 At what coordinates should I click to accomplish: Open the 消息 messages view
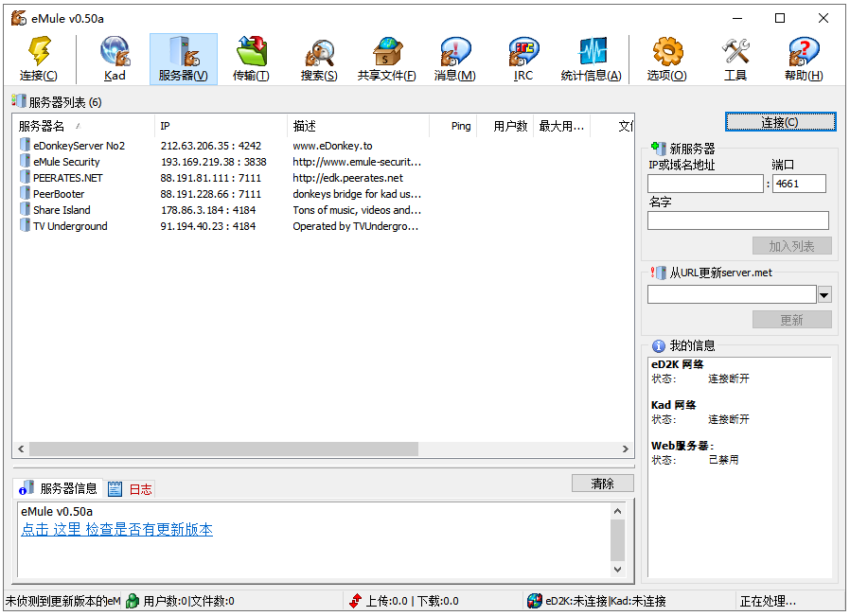(x=454, y=57)
